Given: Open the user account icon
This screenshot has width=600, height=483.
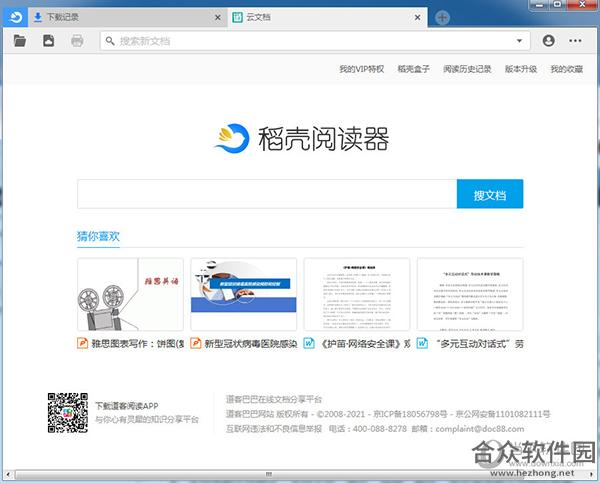Looking at the screenshot, I should (x=548, y=41).
